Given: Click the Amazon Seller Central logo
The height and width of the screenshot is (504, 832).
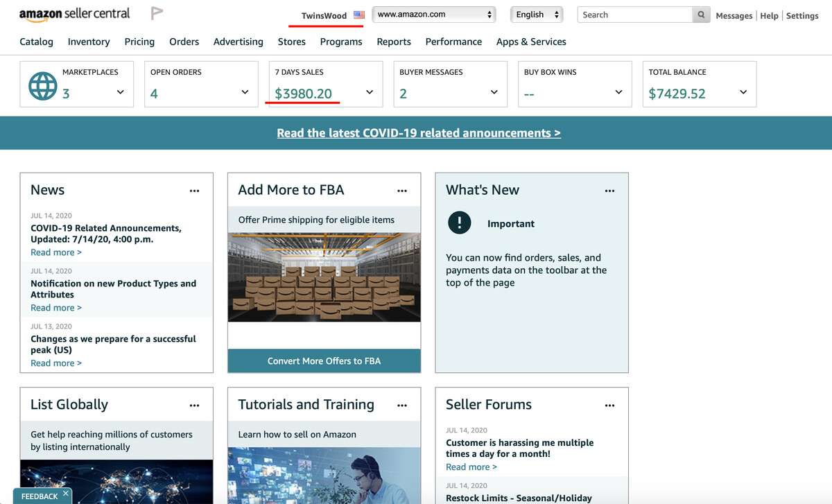Looking at the screenshot, I should pyautogui.click(x=74, y=14).
